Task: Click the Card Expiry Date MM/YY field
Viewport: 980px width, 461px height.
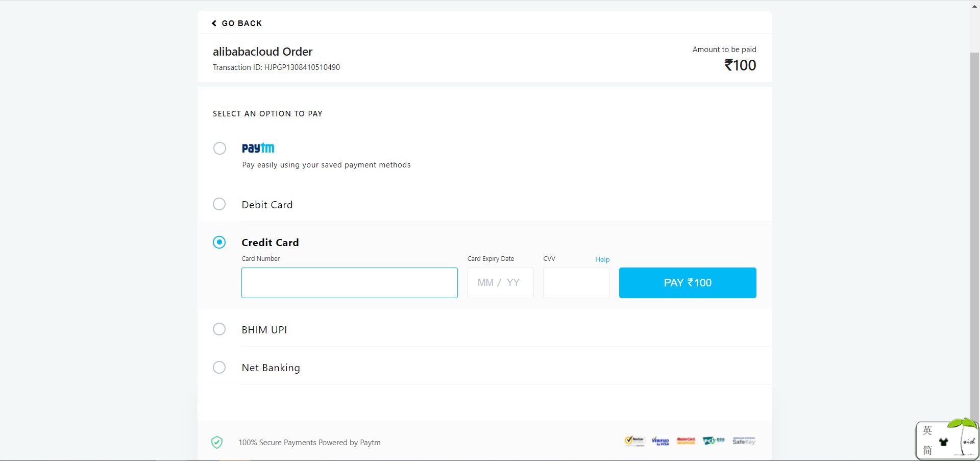Action: point(500,283)
